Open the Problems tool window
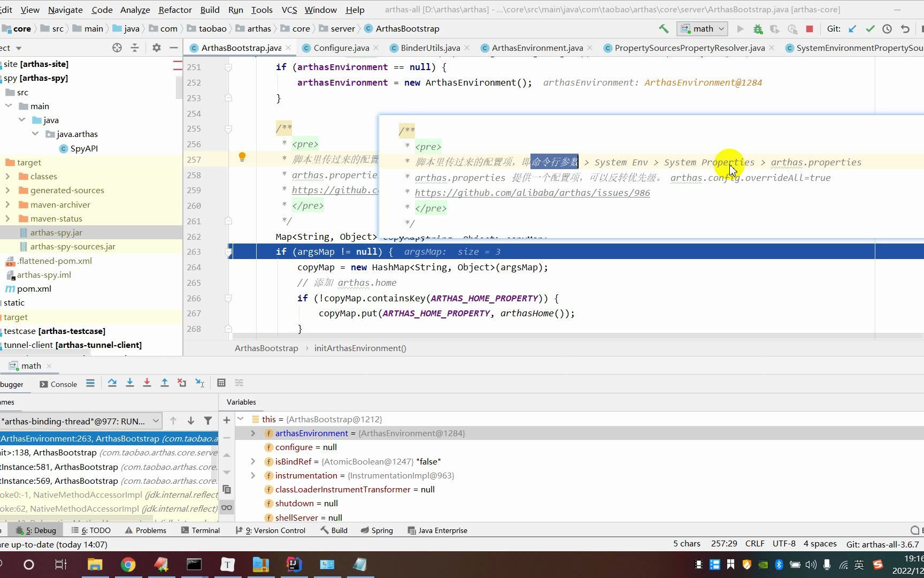Viewport: 924px width, 578px height. [145, 530]
